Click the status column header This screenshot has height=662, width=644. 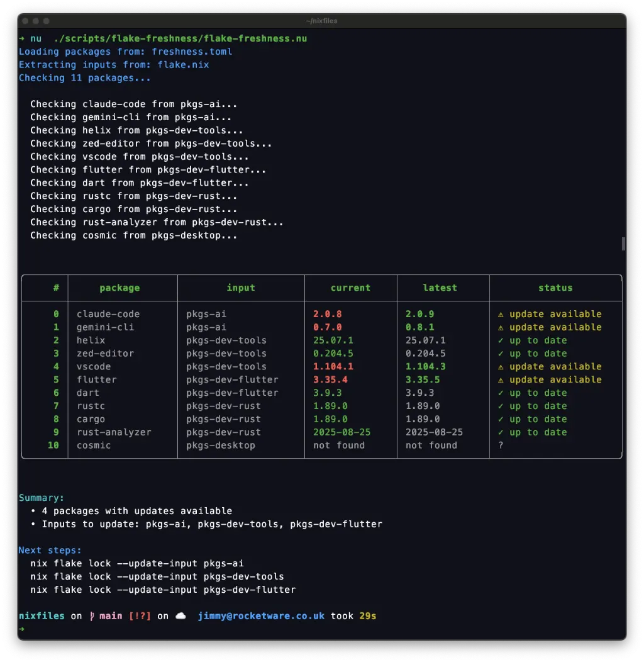pos(555,288)
